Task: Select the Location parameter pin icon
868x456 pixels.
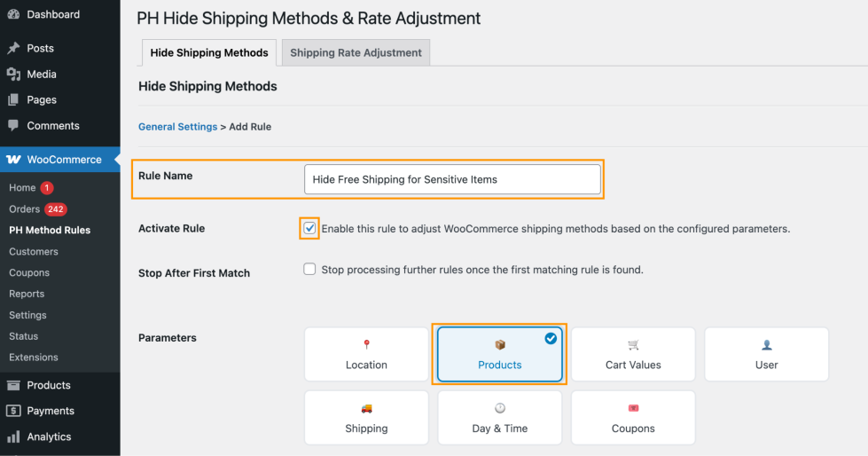Action: pos(366,344)
